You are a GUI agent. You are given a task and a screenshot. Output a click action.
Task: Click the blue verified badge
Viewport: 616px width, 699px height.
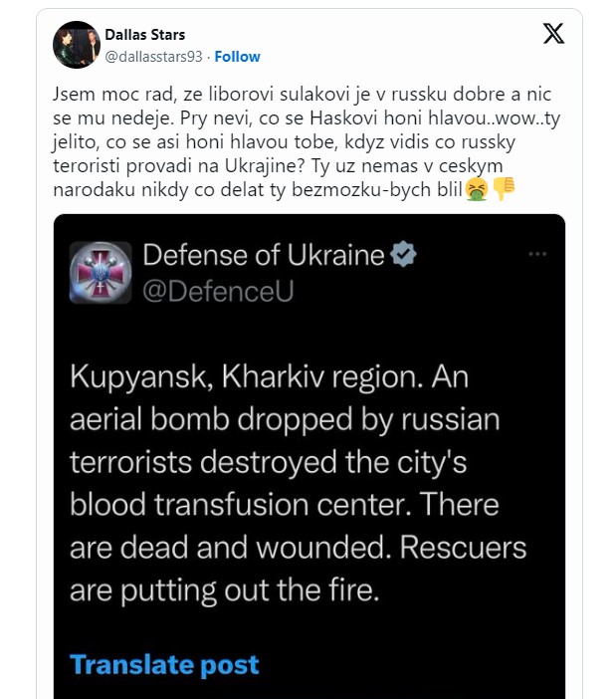(x=403, y=255)
